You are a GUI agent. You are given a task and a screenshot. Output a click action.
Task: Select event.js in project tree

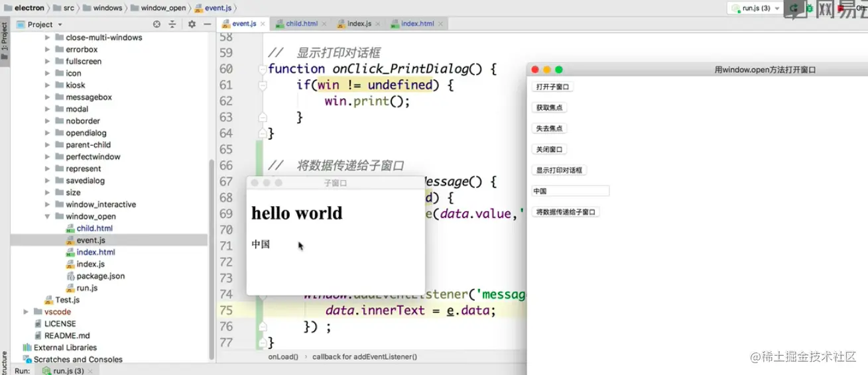(109, 241)
